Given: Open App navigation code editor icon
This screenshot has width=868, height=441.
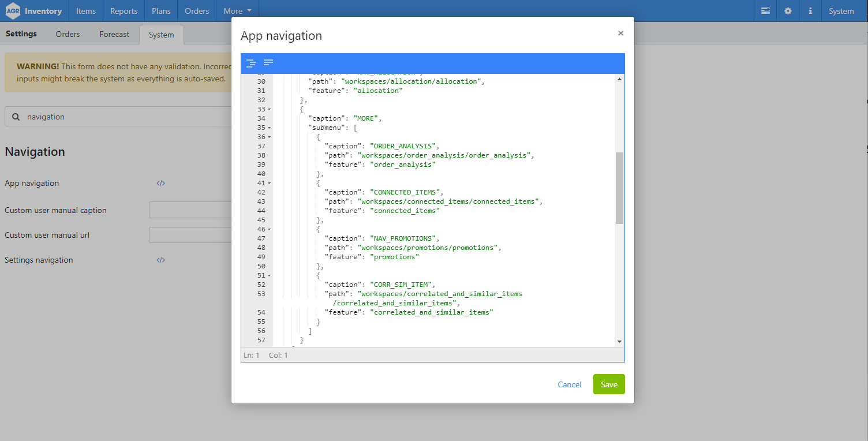Looking at the screenshot, I should (161, 183).
